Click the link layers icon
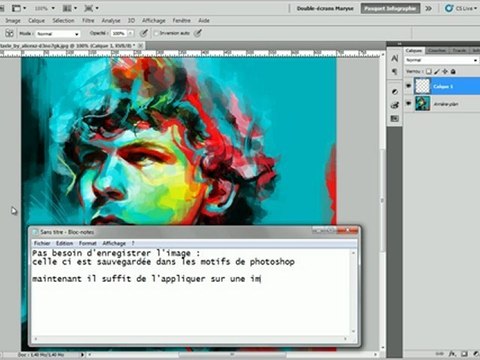The image size is (480, 360). (x=440, y=354)
